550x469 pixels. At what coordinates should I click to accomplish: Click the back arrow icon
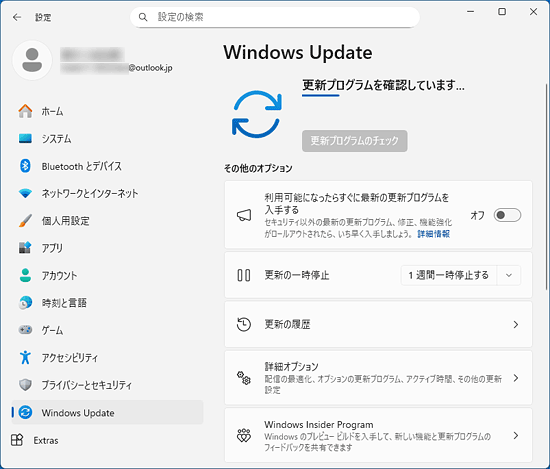tap(17, 17)
